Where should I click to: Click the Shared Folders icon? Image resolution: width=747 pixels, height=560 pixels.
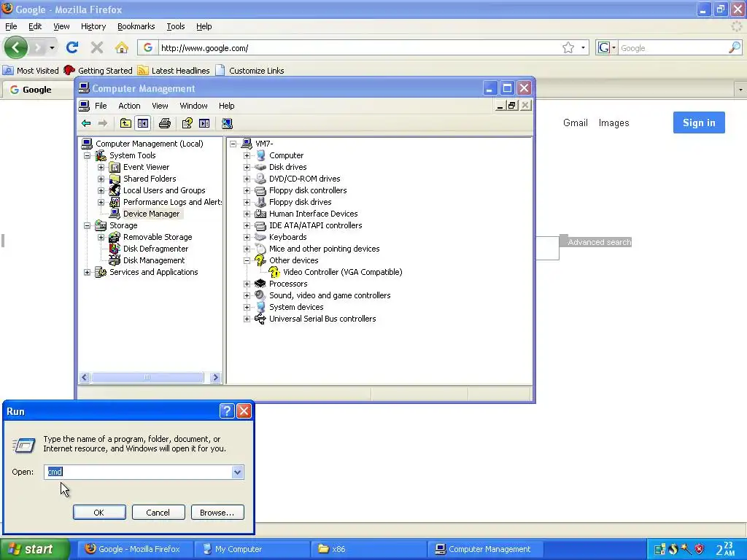pyautogui.click(x=115, y=179)
